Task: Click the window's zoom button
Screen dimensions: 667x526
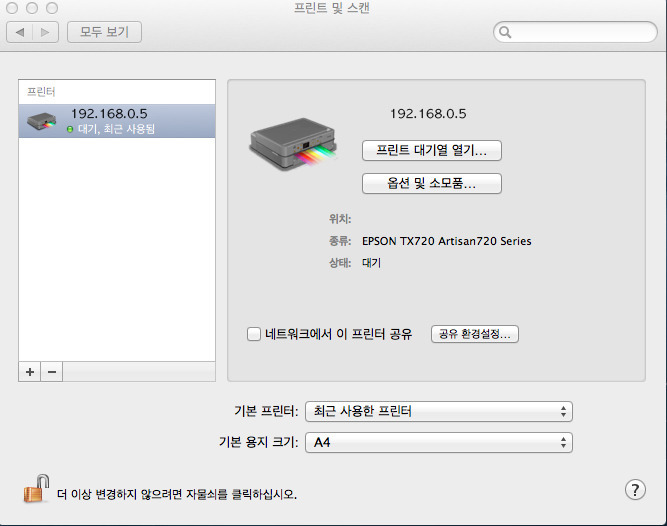Action: 52,8
